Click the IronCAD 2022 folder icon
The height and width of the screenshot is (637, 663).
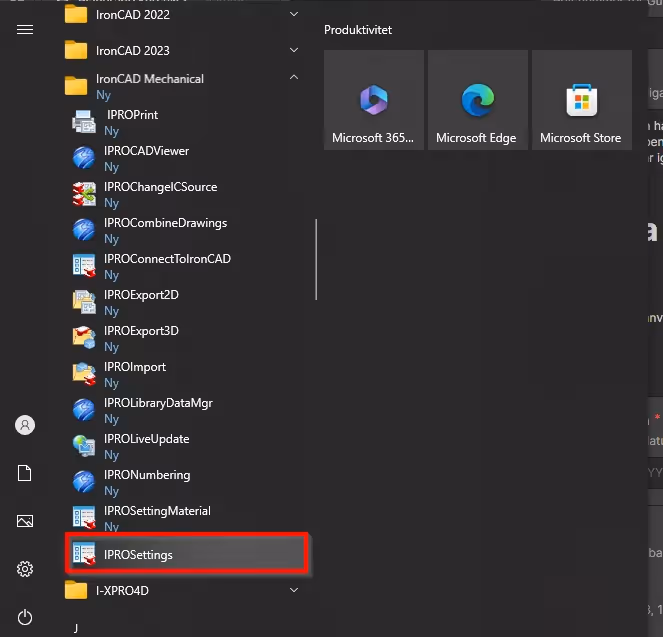76,14
